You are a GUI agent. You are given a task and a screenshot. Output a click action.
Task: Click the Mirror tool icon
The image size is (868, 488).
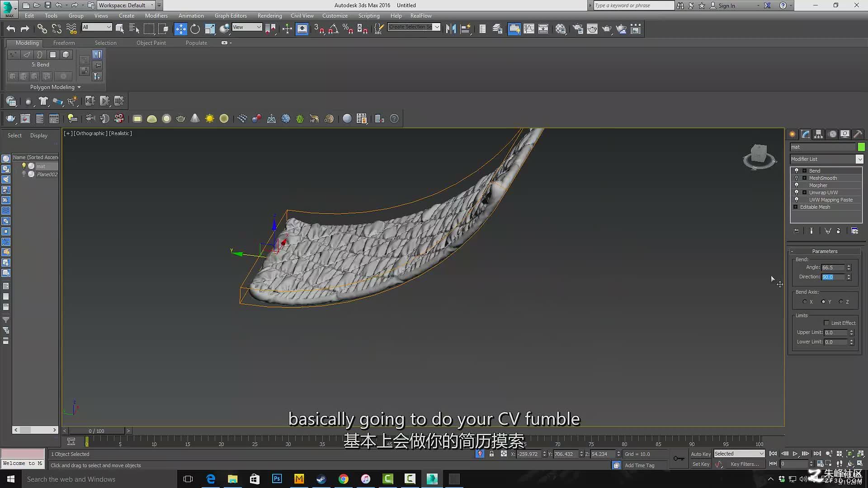[451, 29]
